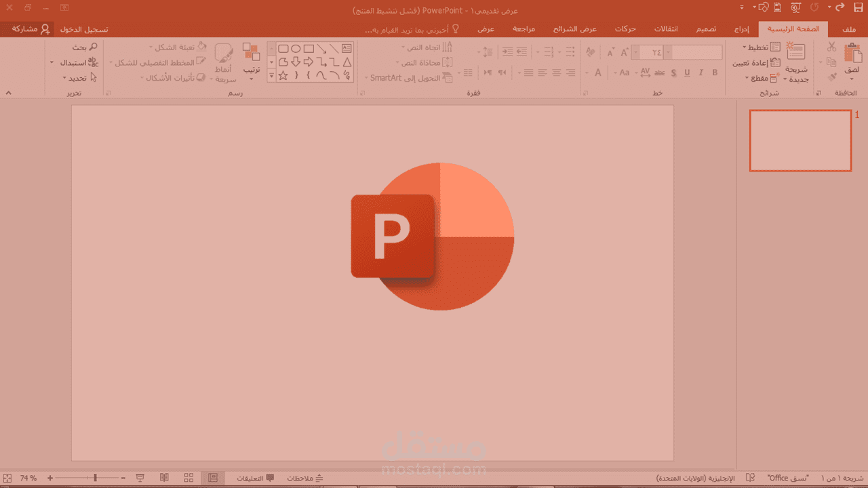Switch to the Transitions (انتقالات) tab

point(665,29)
